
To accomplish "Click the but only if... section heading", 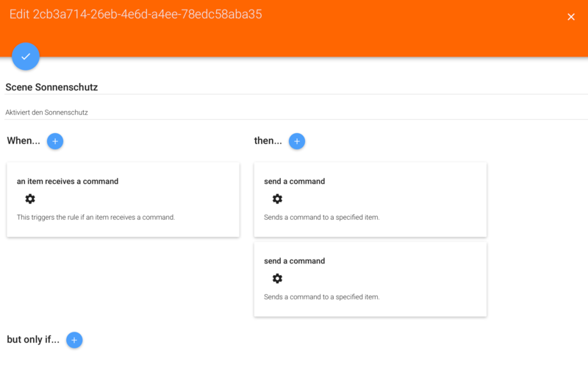I will coord(33,340).
